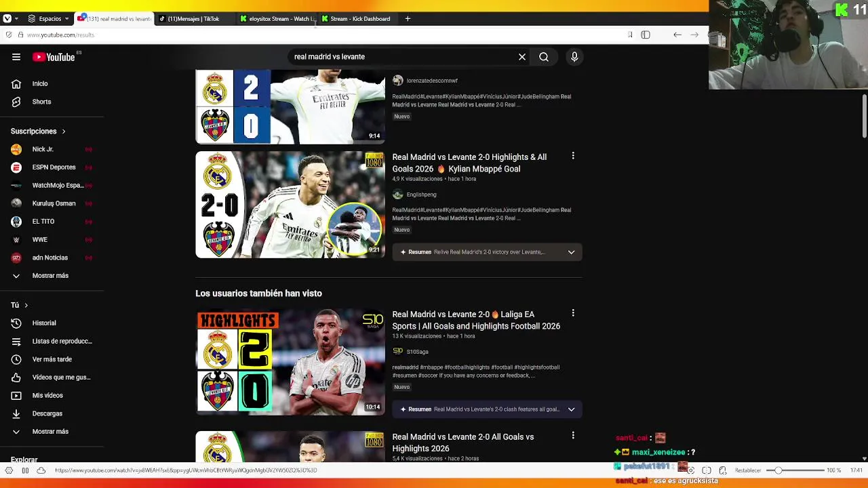Go back with browser arrow
The width and height of the screenshot is (868, 488).
[x=677, y=35]
